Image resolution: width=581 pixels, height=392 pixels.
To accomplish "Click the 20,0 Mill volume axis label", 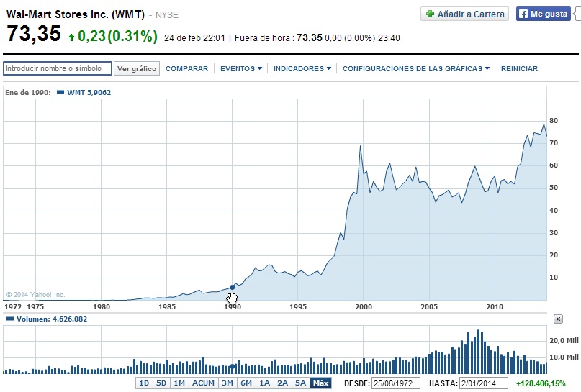I will pyautogui.click(x=564, y=340).
